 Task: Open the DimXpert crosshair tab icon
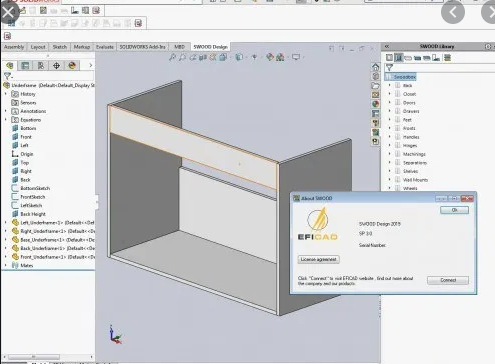(x=56, y=65)
